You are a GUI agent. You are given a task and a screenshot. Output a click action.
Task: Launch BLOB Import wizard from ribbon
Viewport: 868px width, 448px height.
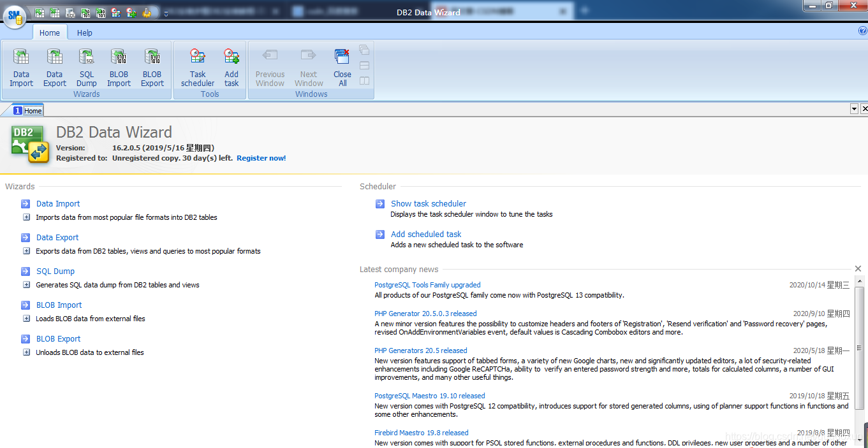[119, 68]
